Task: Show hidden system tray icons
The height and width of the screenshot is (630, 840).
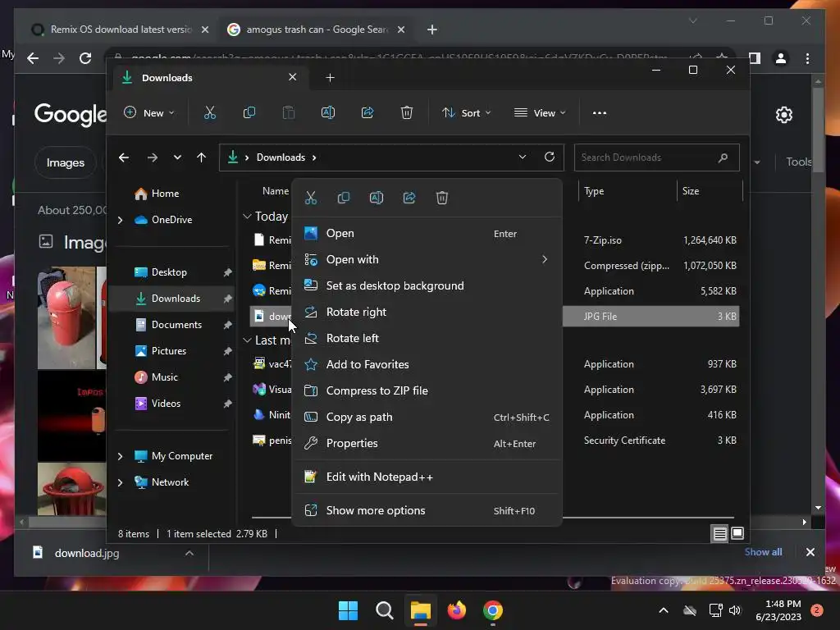Action: click(x=663, y=610)
